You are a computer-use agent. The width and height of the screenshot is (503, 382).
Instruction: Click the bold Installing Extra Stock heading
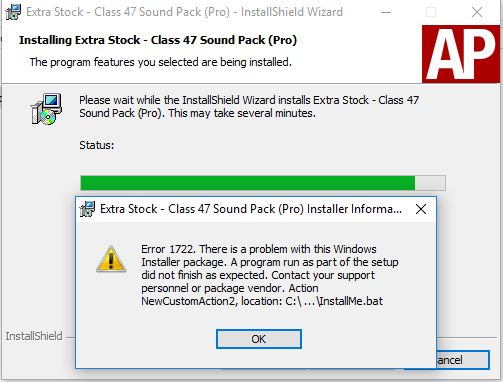158,40
